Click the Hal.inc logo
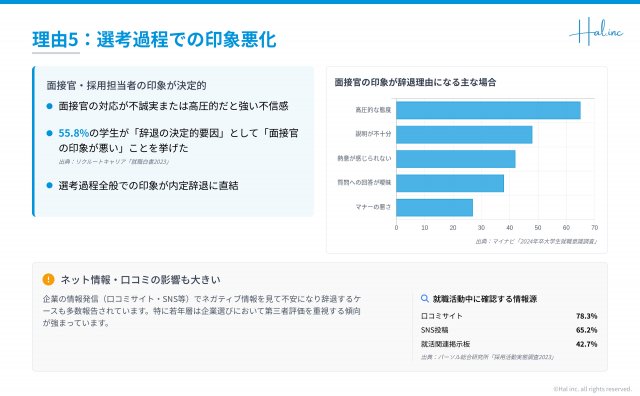This screenshot has width=640, height=396. (596, 31)
